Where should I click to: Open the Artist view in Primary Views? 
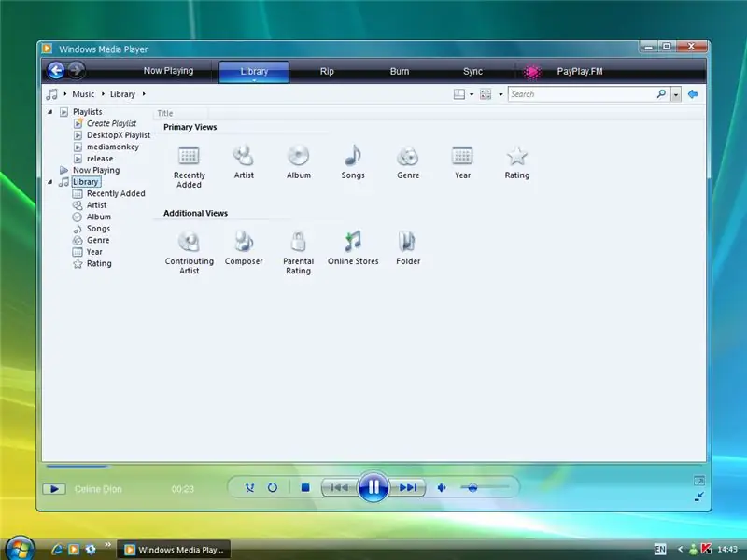[x=244, y=155]
